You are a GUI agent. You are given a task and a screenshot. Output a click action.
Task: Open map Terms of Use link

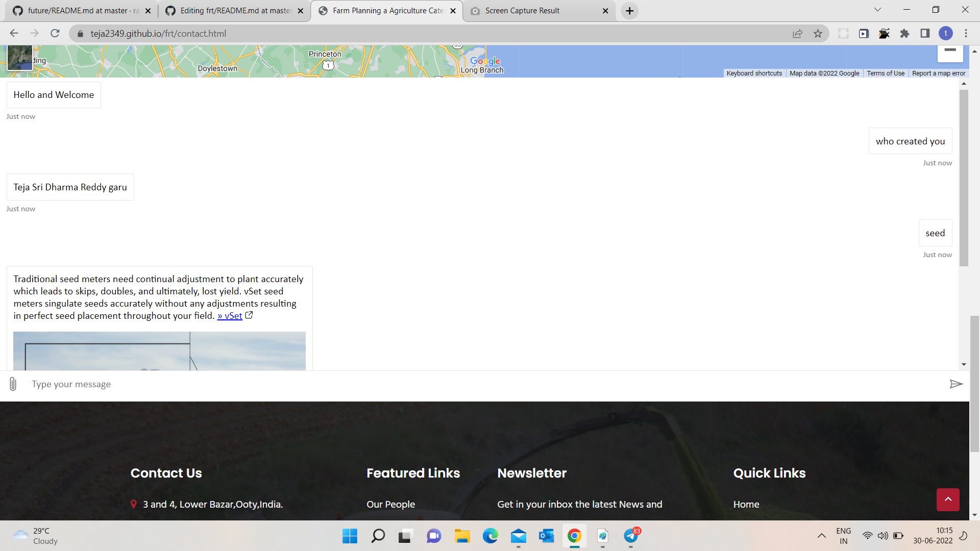(x=886, y=73)
